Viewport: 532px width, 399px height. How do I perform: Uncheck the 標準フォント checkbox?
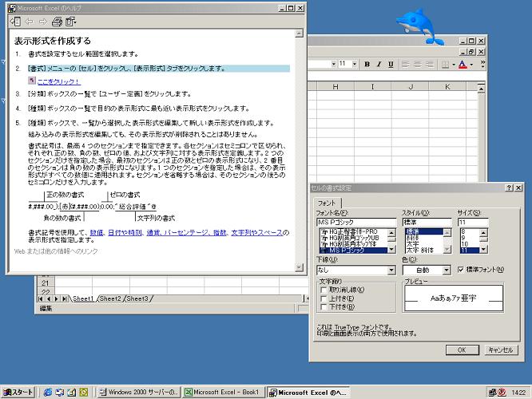pos(460,270)
